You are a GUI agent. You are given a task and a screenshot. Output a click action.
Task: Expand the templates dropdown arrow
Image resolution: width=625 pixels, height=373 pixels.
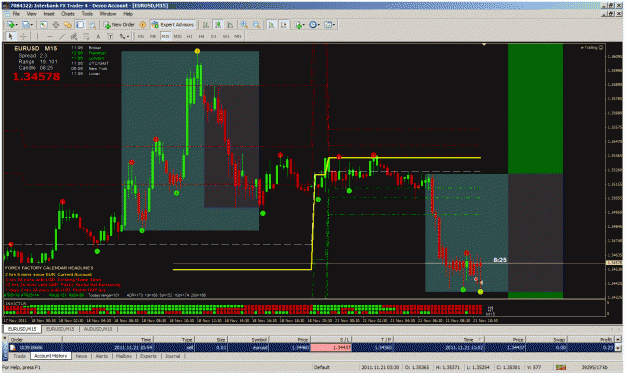coord(334,25)
